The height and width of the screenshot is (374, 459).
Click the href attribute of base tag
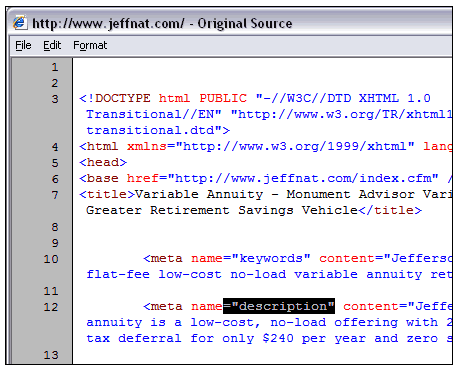click(142, 178)
